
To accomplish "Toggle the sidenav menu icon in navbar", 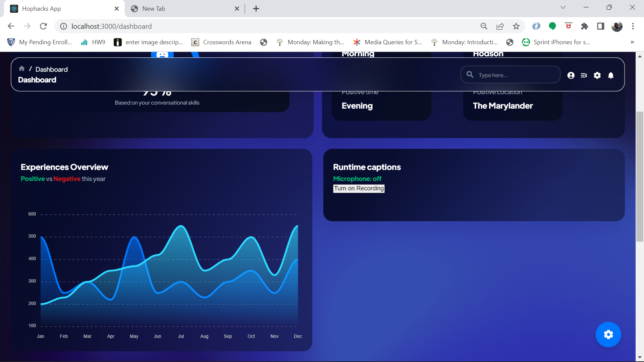I will coord(584,75).
